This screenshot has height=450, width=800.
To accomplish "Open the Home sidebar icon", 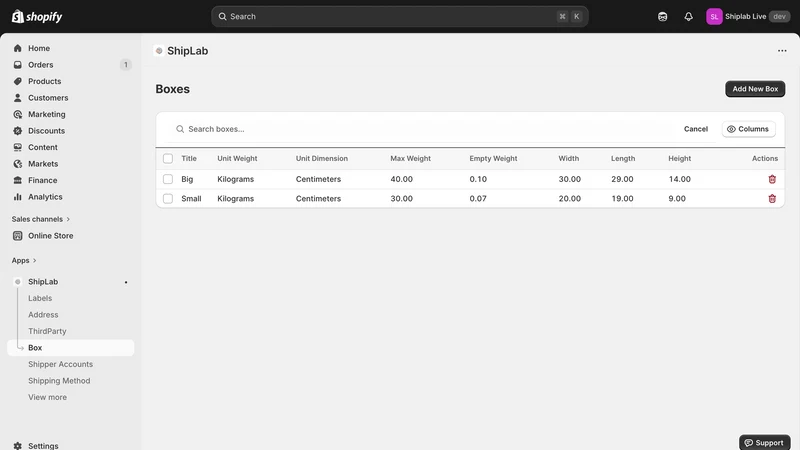I will click(x=18, y=48).
